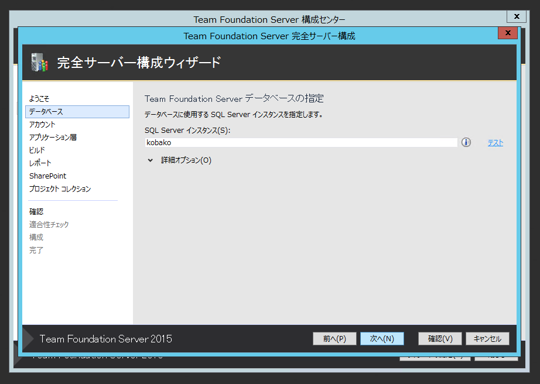Viewport: 540px width, 384px height.
Task: Click 確認(V) button
Action: 440,339
